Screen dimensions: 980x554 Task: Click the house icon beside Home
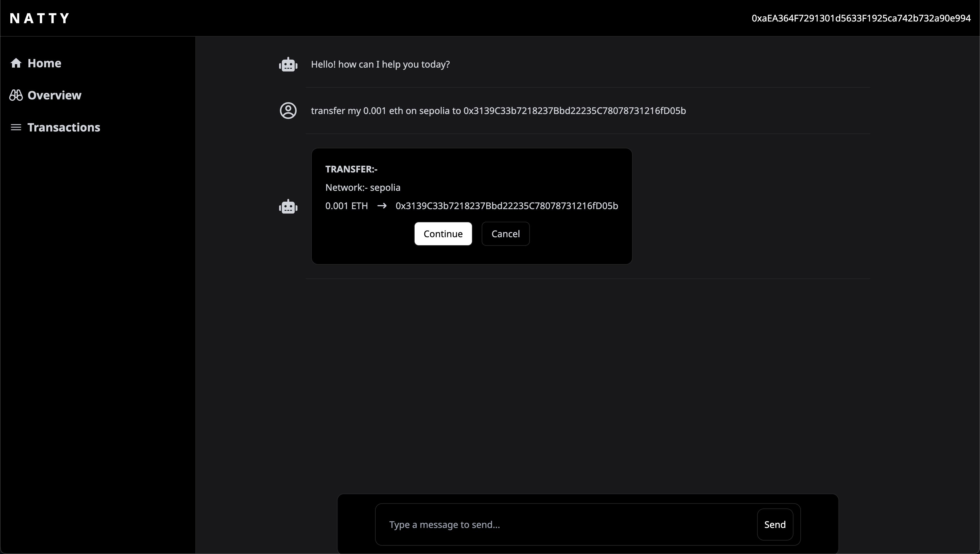click(x=16, y=63)
